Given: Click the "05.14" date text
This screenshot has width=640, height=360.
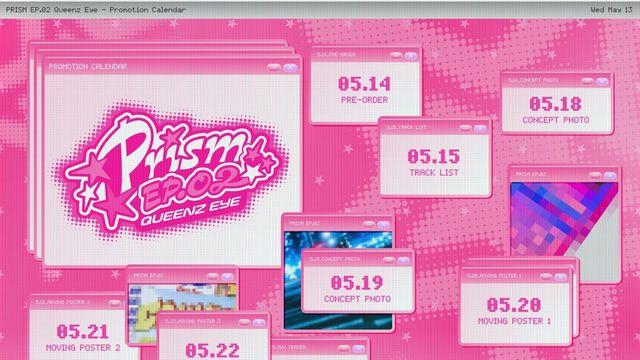Looking at the screenshot, I should tap(364, 84).
